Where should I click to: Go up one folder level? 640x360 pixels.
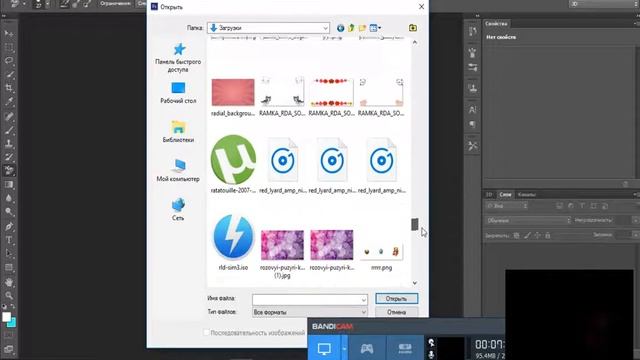351,28
